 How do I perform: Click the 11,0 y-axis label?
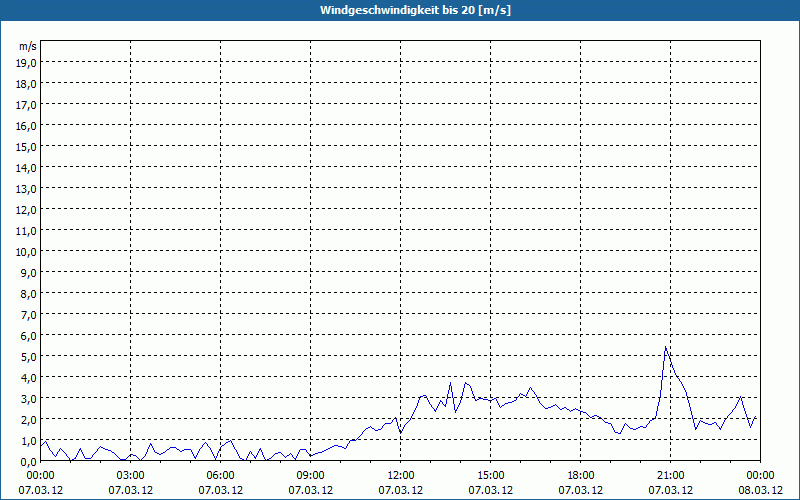[26, 231]
